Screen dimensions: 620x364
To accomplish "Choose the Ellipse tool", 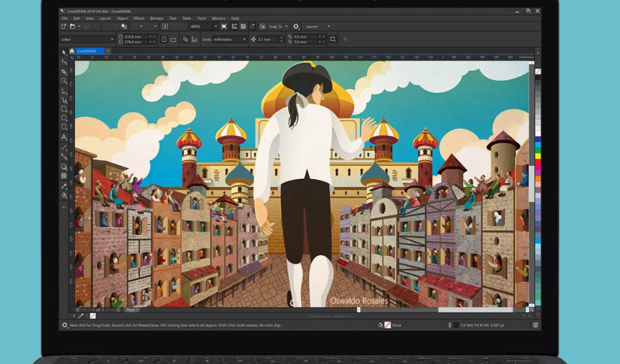I will coord(64,119).
